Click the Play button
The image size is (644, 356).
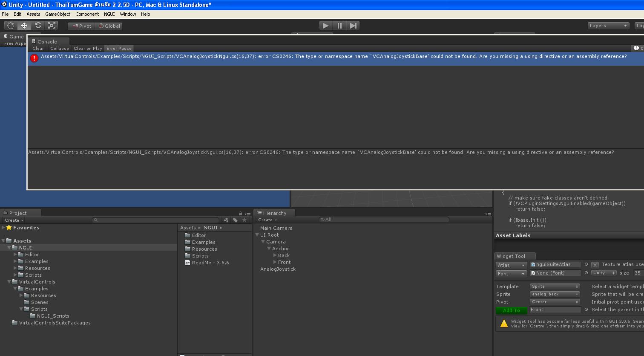pyautogui.click(x=325, y=26)
